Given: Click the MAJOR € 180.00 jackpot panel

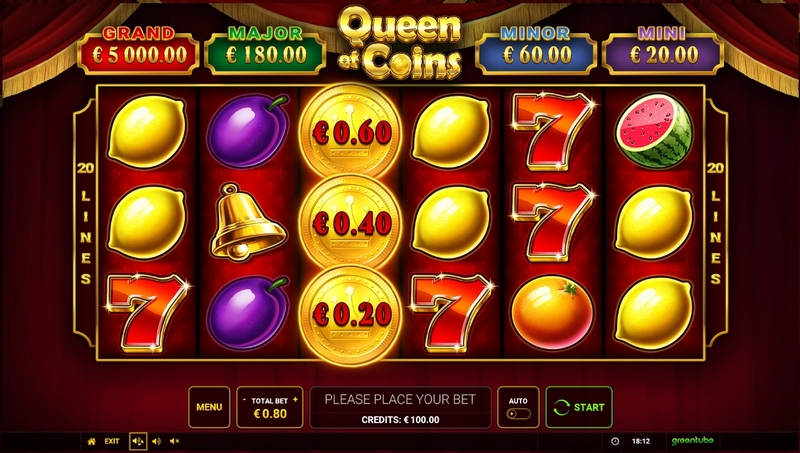Looking at the screenshot, I should (x=265, y=49).
